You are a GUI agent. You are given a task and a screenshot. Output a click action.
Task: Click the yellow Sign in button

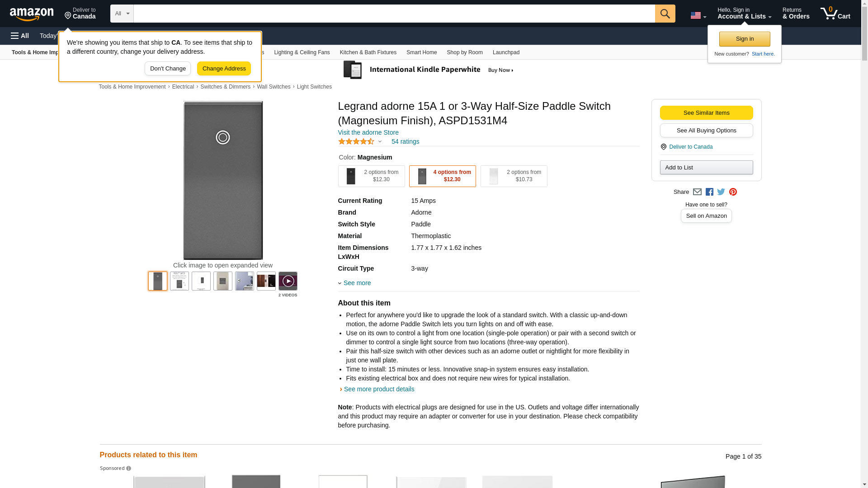pyautogui.click(x=744, y=39)
